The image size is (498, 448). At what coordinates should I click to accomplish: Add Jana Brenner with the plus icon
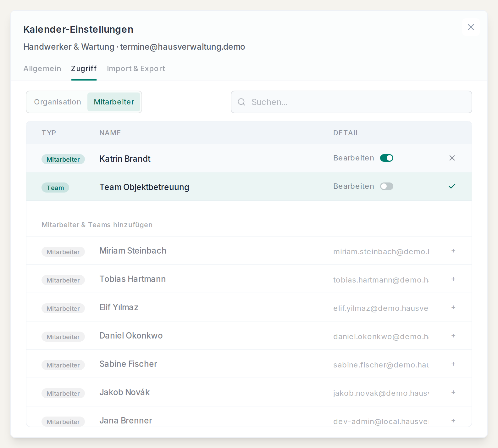[x=453, y=421]
